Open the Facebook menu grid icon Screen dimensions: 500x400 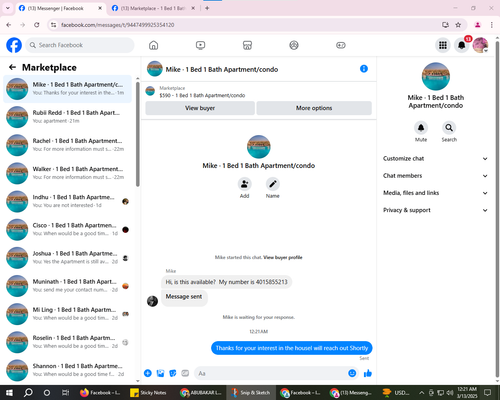click(443, 45)
